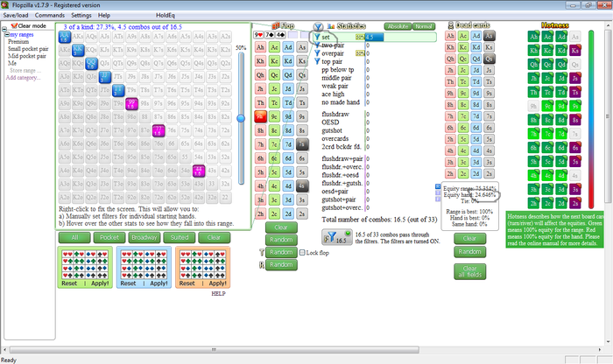613x364 pixels.
Task: Toggle the filter icon beside overpair
Action: [x=317, y=53]
